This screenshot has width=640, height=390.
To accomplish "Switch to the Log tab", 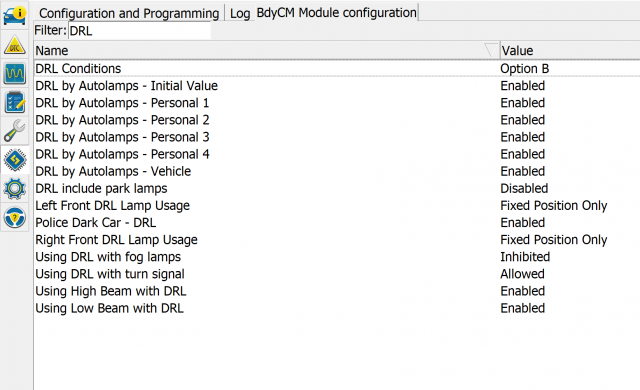I will coord(240,13).
